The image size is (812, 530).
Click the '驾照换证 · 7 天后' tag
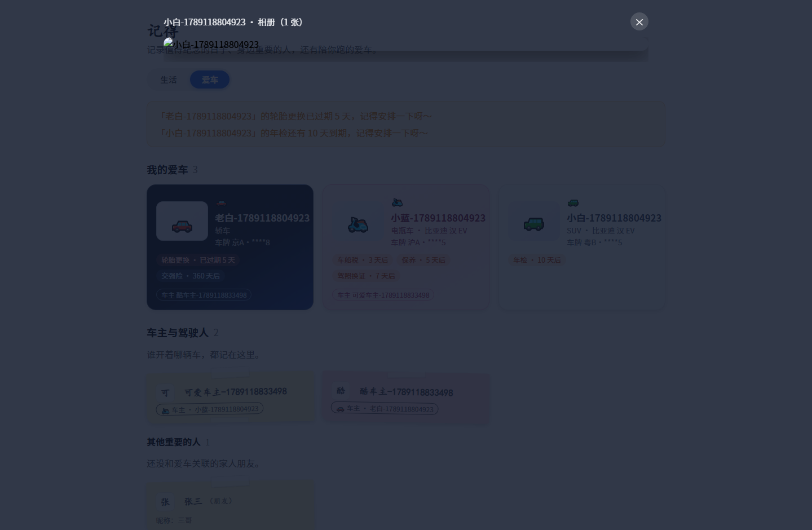click(366, 276)
